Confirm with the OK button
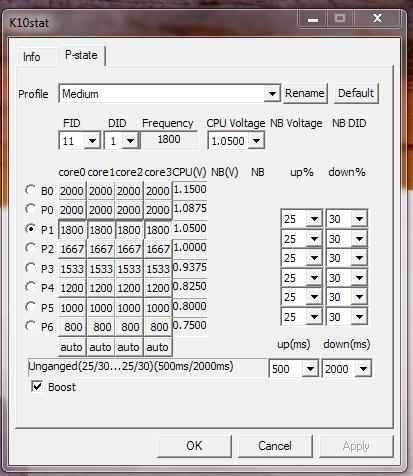This screenshot has height=476, width=413. click(x=194, y=446)
